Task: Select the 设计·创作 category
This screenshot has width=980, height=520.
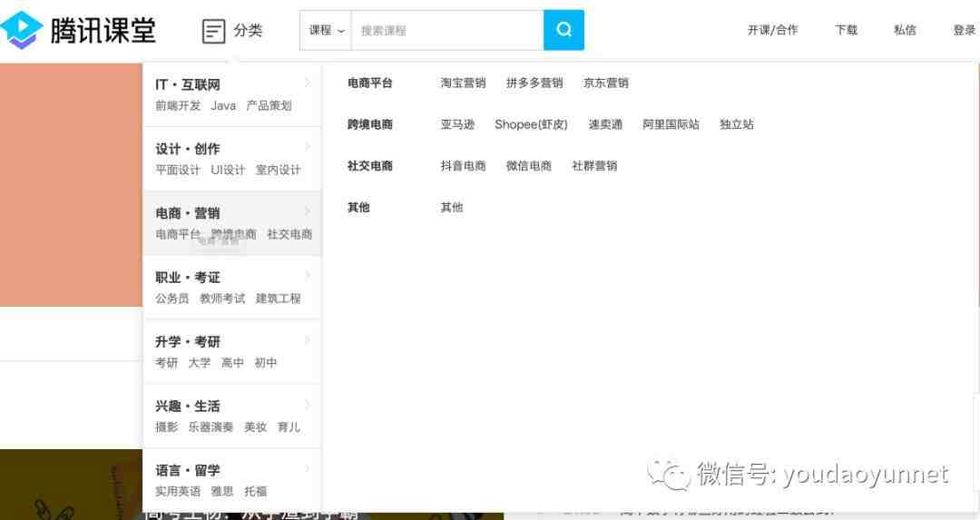Action: 188,149
